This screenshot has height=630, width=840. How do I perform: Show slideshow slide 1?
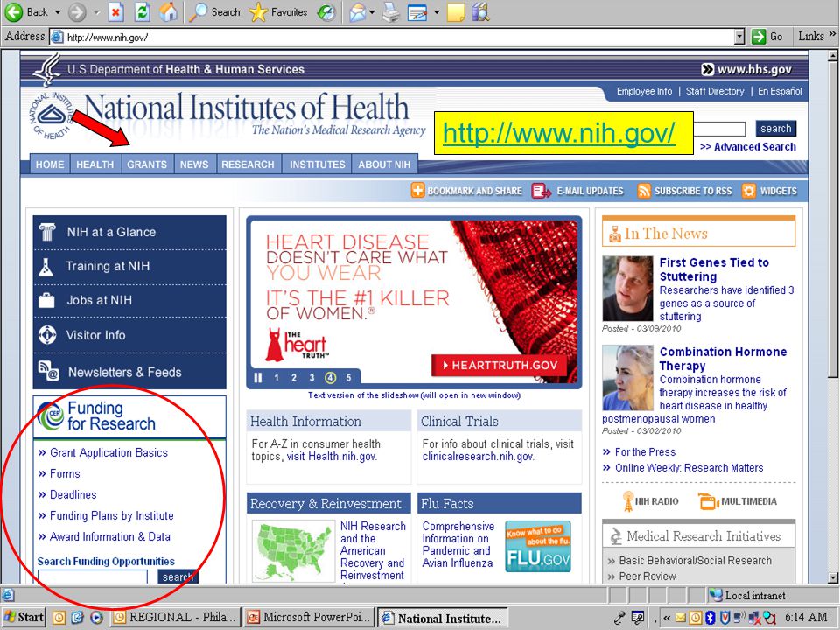coord(276,378)
